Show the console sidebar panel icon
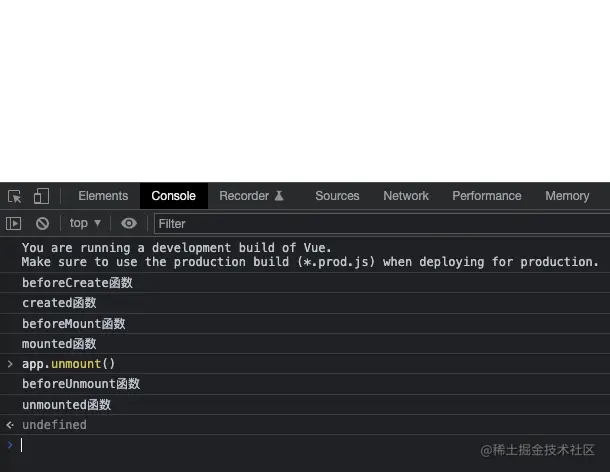 pos(14,223)
